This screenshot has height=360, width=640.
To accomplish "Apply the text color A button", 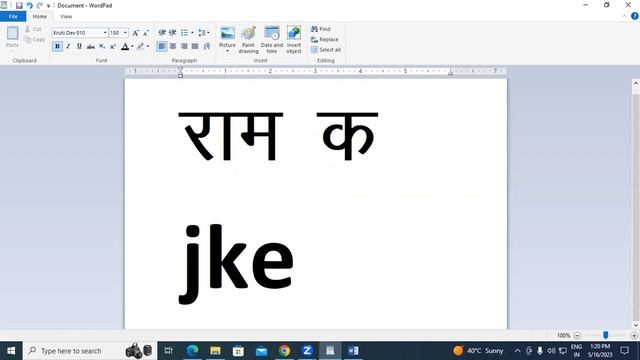I will tap(125, 47).
